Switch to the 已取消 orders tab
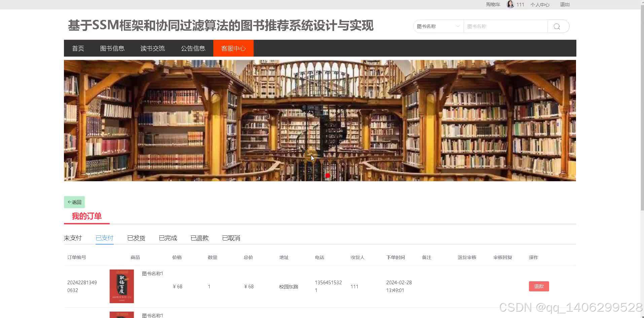The height and width of the screenshot is (318, 644). (x=231, y=238)
